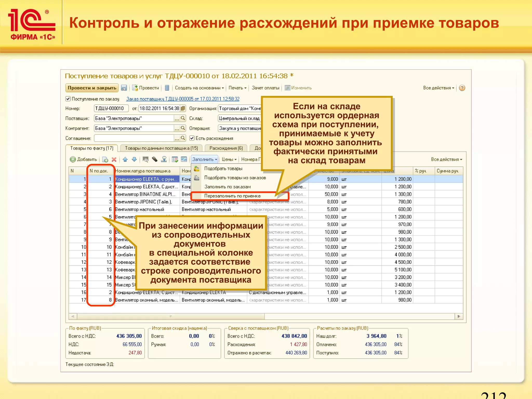Screen dimensions: 532x399
Task: Click the table with green checkmark icon
Action: [x=175, y=159]
